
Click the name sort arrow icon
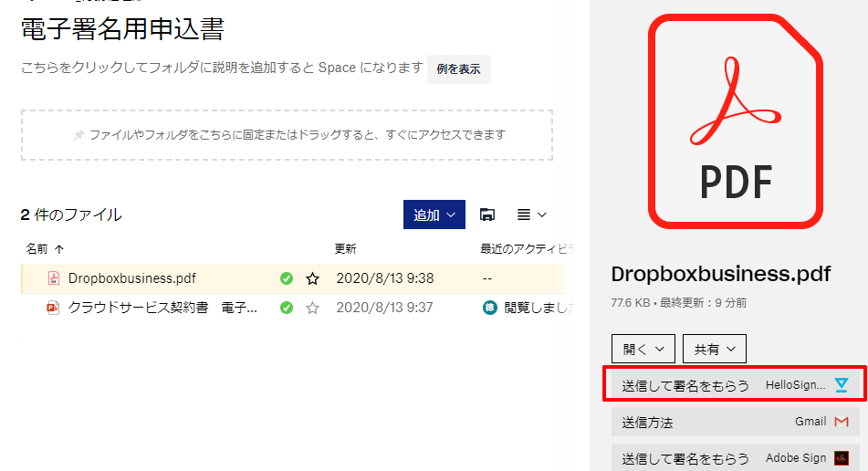coord(59,249)
